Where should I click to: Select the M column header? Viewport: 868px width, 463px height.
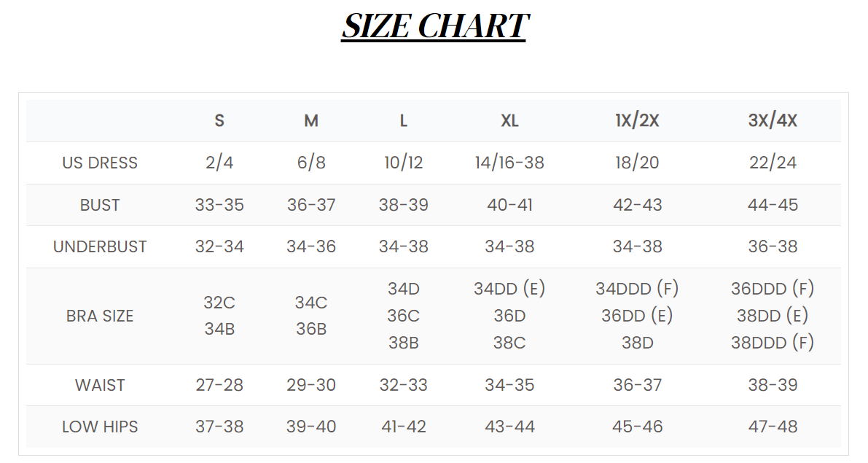[x=311, y=121]
